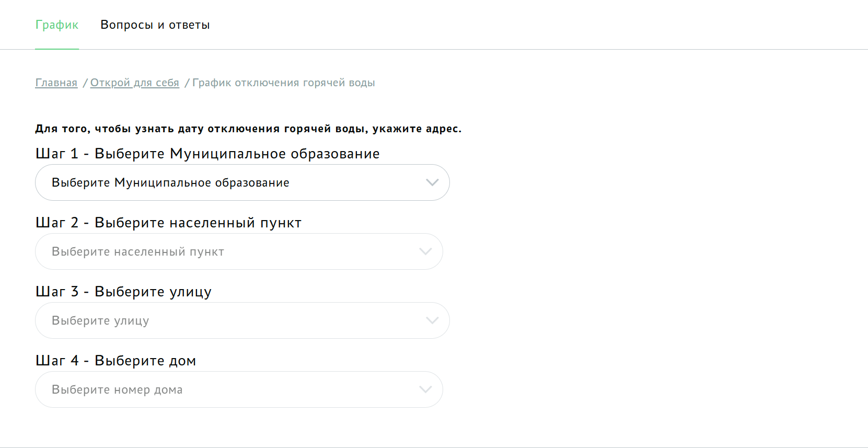
Task: Open the Выберите улицу dropdown
Action: click(x=242, y=320)
